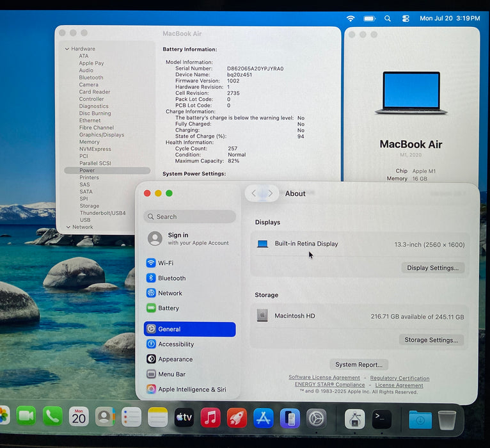The image size is (490, 448).
Task: Open the rocket app icon in Dock
Action: click(237, 417)
